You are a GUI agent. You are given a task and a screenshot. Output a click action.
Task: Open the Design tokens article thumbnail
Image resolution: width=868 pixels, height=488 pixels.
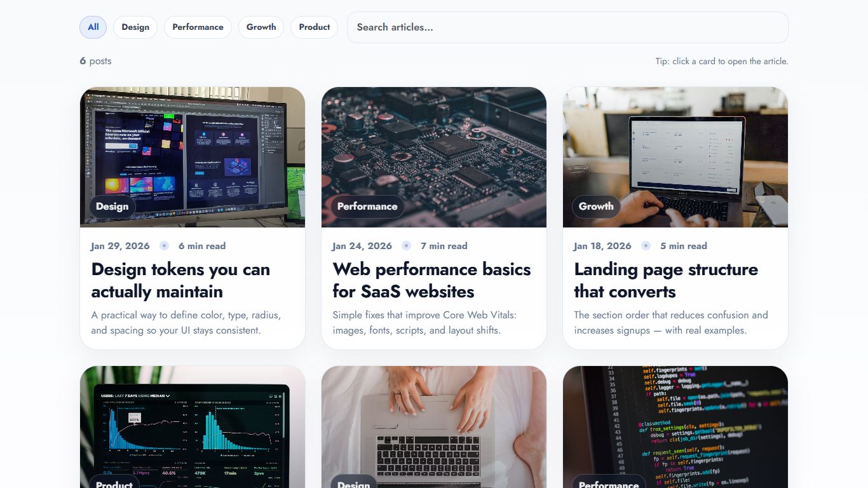click(x=193, y=157)
